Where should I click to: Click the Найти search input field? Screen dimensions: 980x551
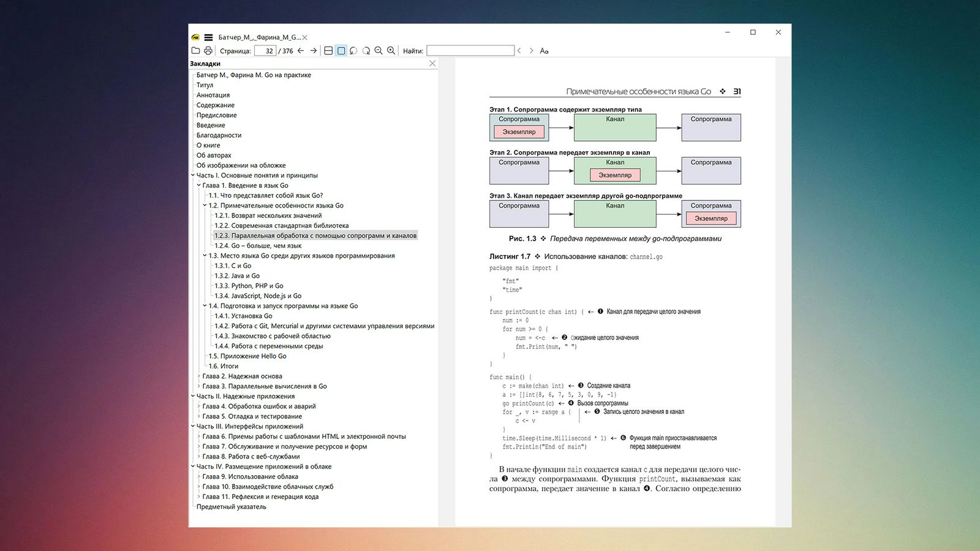point(470,51)
